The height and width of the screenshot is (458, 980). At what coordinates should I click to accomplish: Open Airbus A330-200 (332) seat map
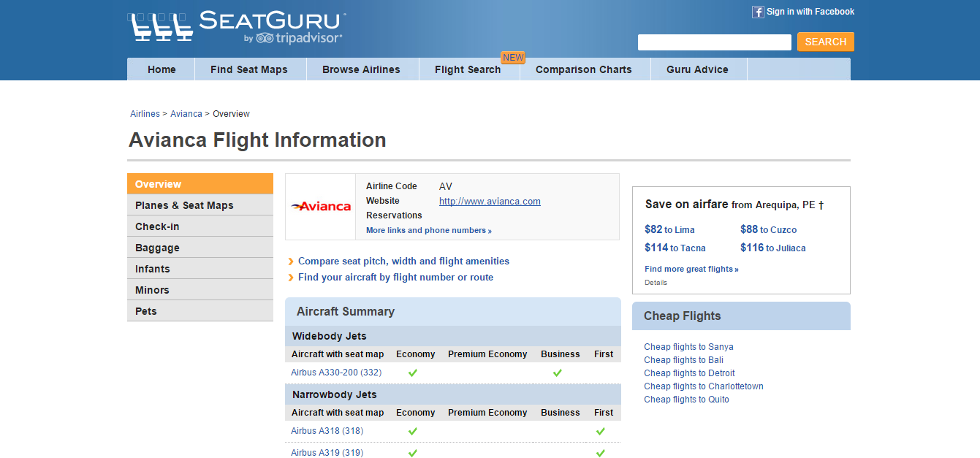click(336, 373)
